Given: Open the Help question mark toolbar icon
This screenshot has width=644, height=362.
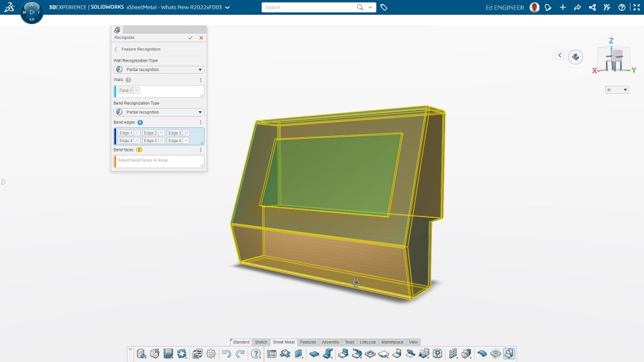Looking at the screenshot, I should click(256, 353).
